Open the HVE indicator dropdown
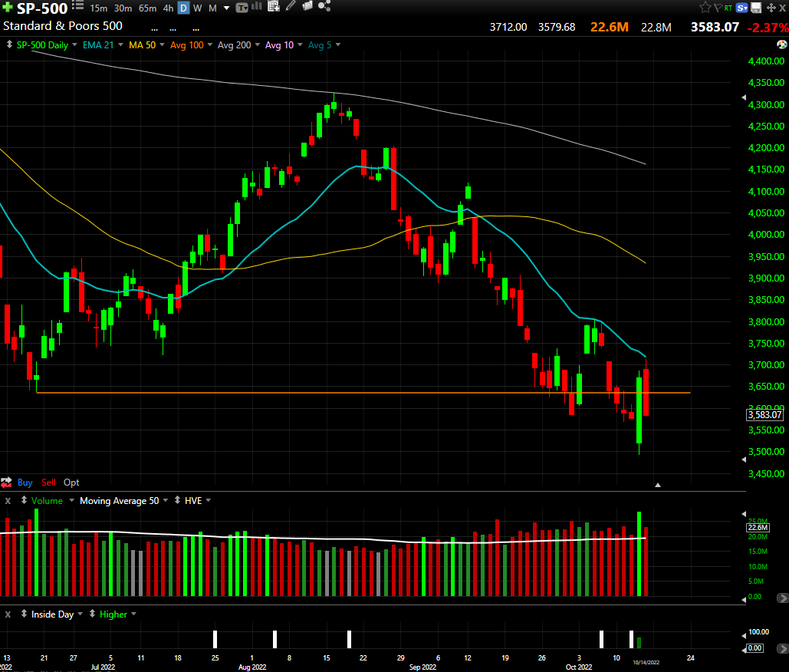 [x=209, y=500]
